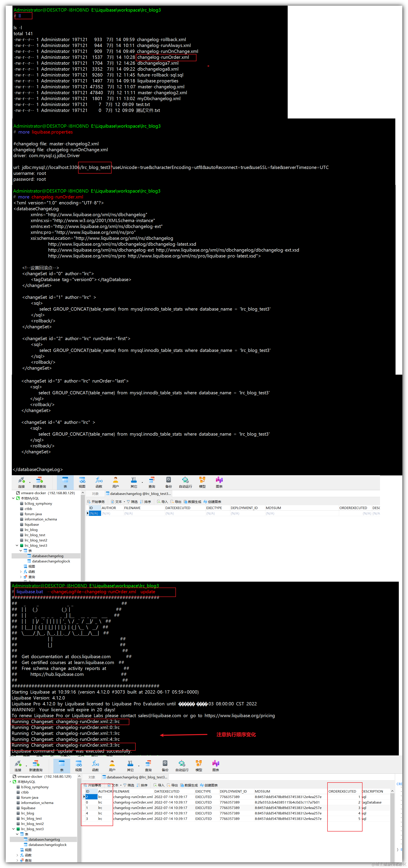Click liquibase.properties filename in terminal ls listing
Image resolution: width=408 pixels, height=868 pixels.
[158, 81]
